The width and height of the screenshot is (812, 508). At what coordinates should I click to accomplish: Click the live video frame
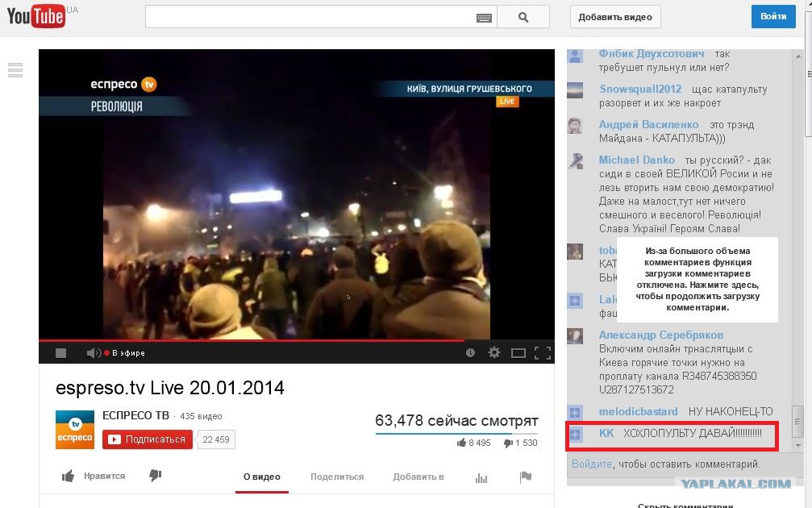coord(296,194)
